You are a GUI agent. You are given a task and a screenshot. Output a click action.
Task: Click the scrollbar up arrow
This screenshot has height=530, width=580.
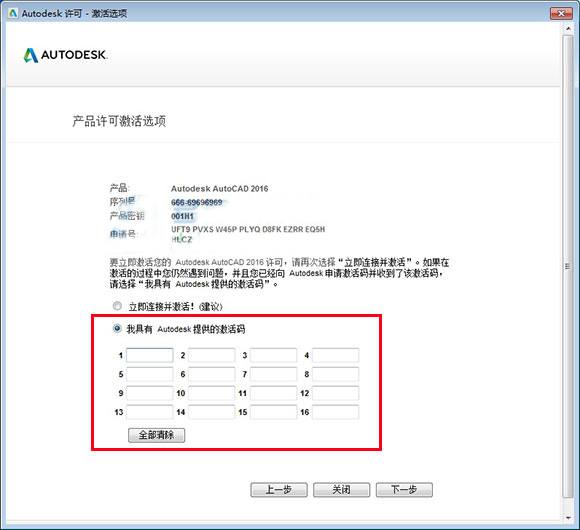point(568,28)
